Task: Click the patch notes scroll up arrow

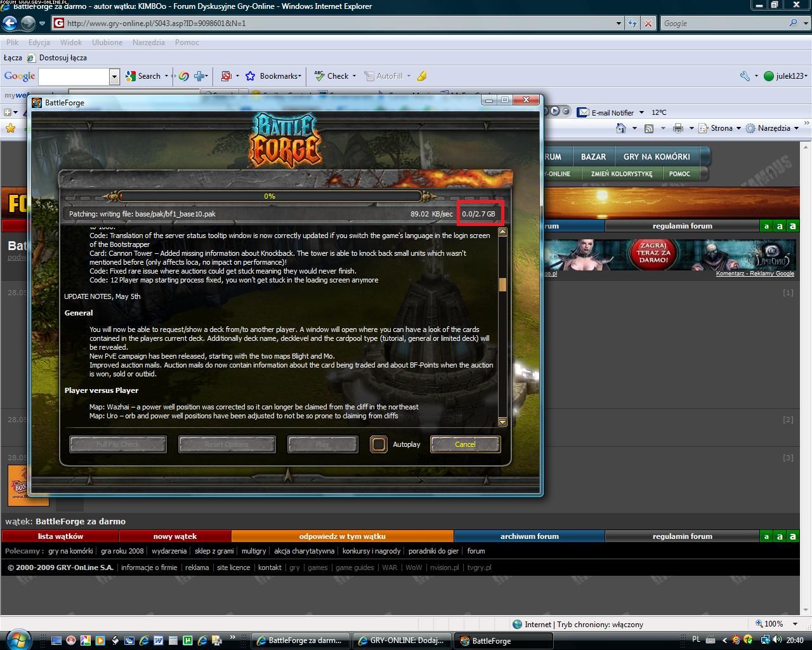Action: coord(502,232)
